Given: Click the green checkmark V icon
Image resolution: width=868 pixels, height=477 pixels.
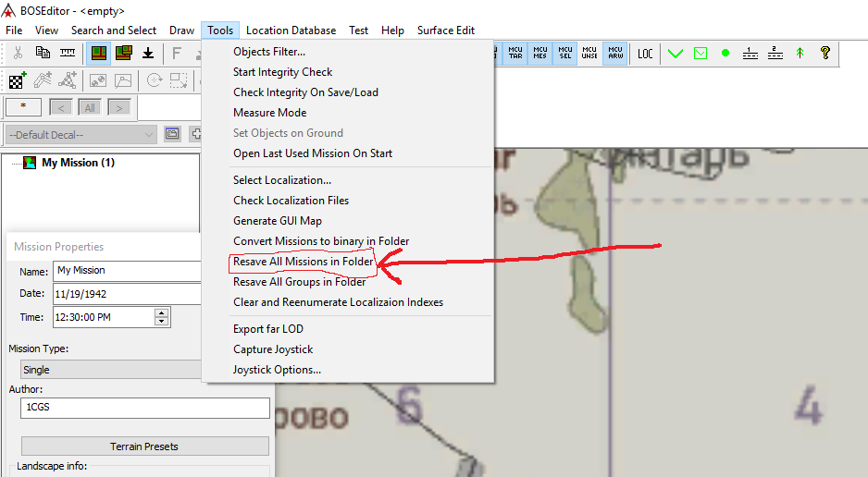Looking at the screenshot, I should tap(675, 54).
